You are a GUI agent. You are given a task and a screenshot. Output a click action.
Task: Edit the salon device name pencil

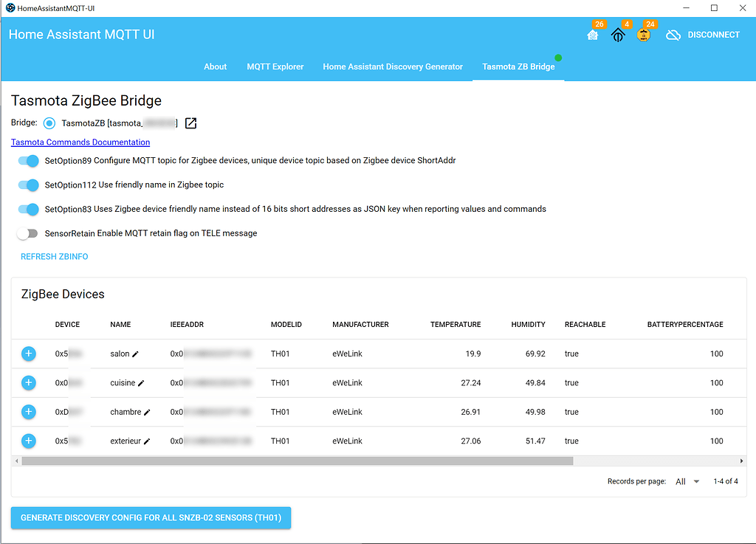(x=136, y=354)
